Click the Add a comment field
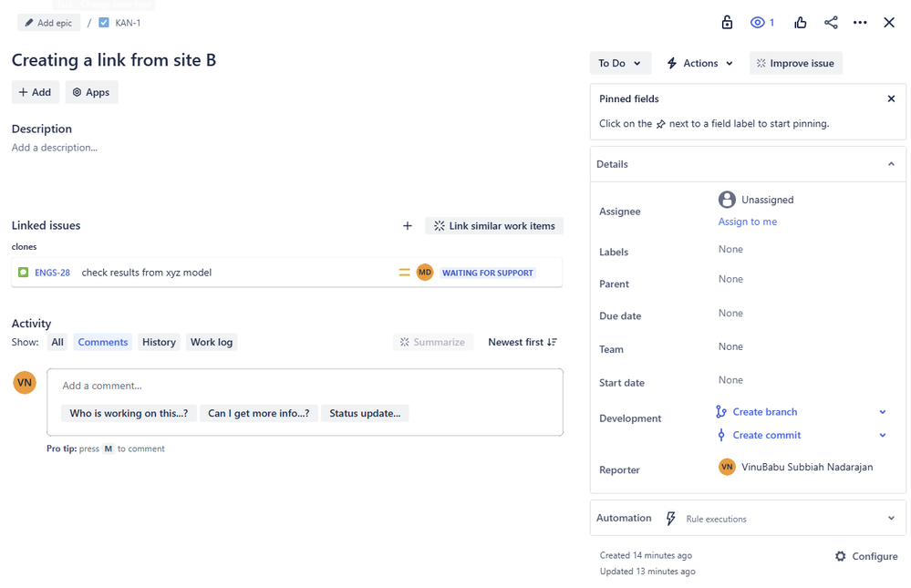Viewport: 911px width, 588px height. (305, 386)
